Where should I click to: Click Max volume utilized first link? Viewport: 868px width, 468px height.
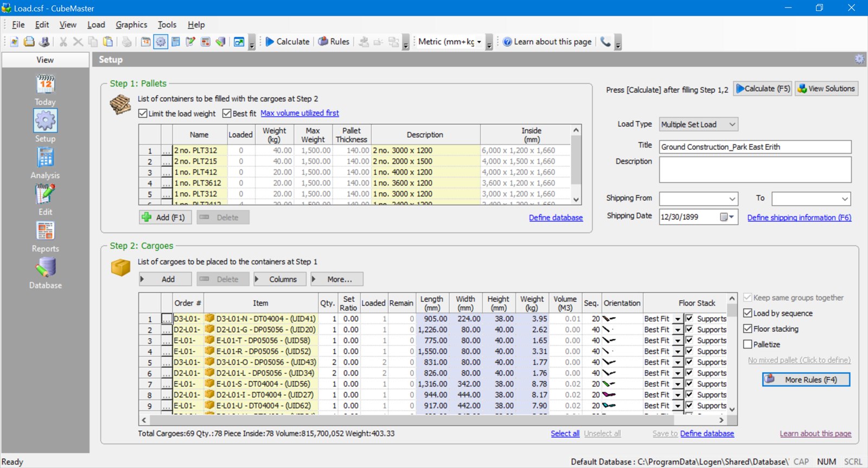tap(299, 113)
